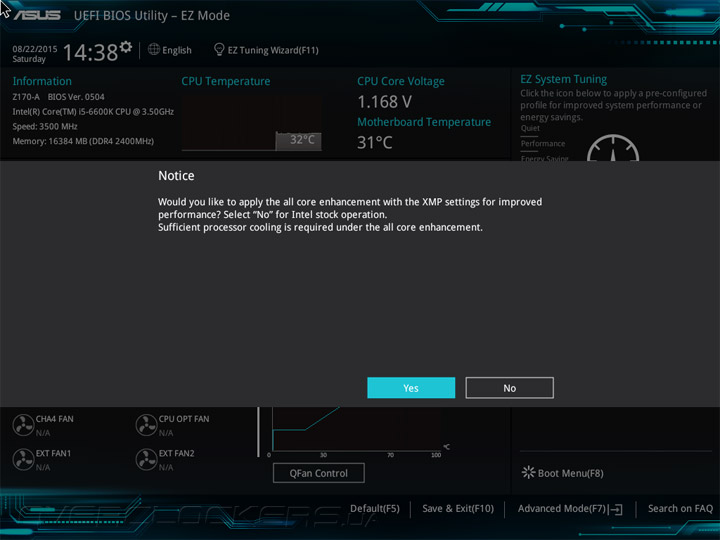
Task: Load defaults with Default(F5)
Action: click(x=375, y=508)
